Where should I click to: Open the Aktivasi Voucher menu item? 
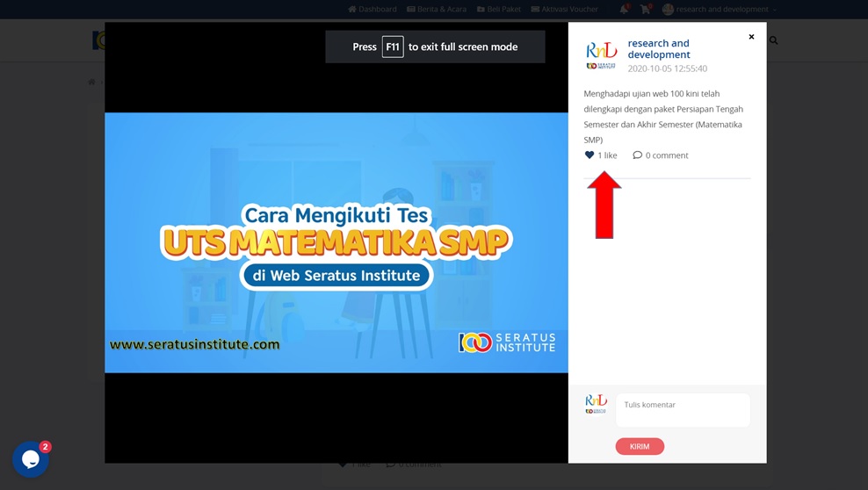tap(565, 9)
